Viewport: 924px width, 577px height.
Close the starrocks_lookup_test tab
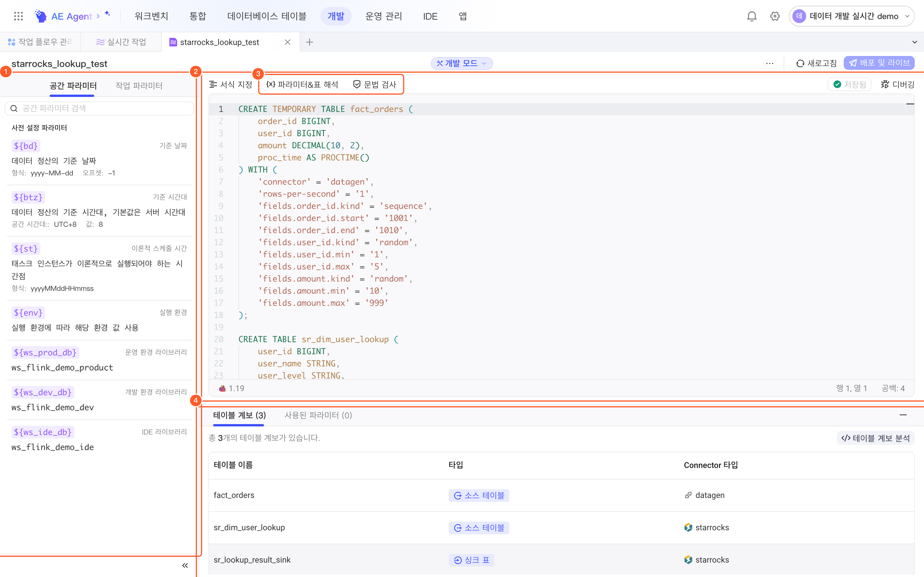coord(288,42)
